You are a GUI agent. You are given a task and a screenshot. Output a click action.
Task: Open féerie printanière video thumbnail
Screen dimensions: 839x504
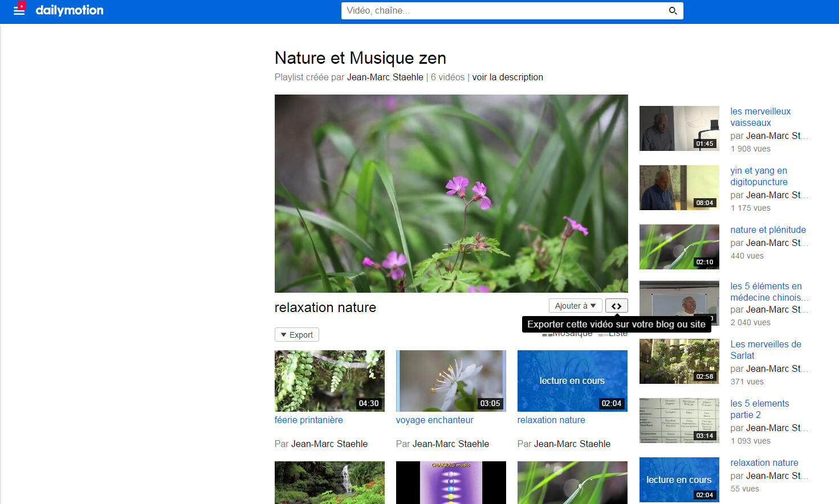click(x=329, y=380)
